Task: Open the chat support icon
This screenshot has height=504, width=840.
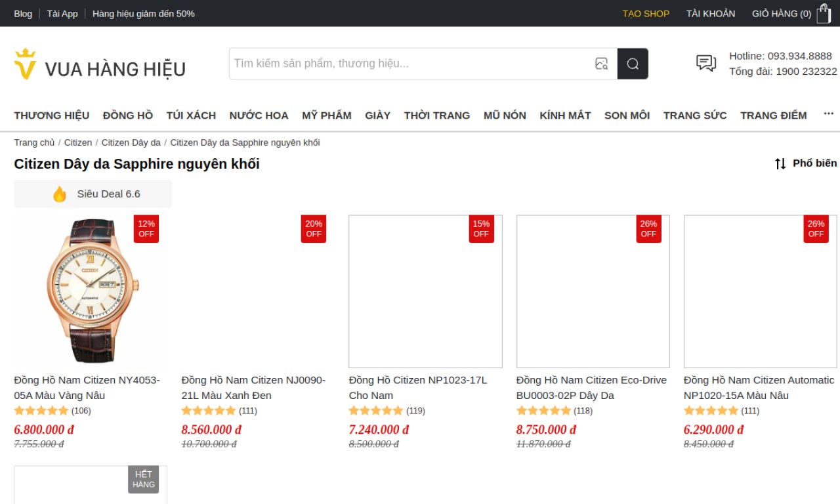Action: (x=706, y=63)
